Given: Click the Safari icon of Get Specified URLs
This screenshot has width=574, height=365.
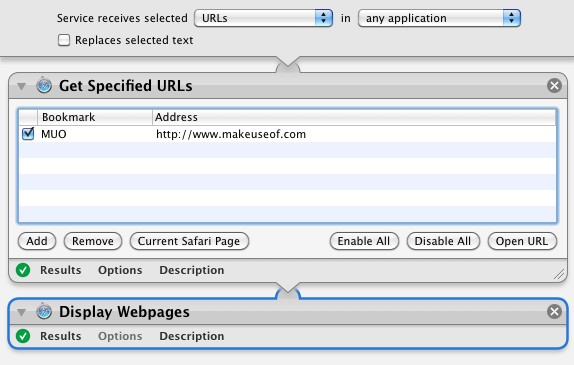Looking at the screenshot, I should tap(44, 86).
